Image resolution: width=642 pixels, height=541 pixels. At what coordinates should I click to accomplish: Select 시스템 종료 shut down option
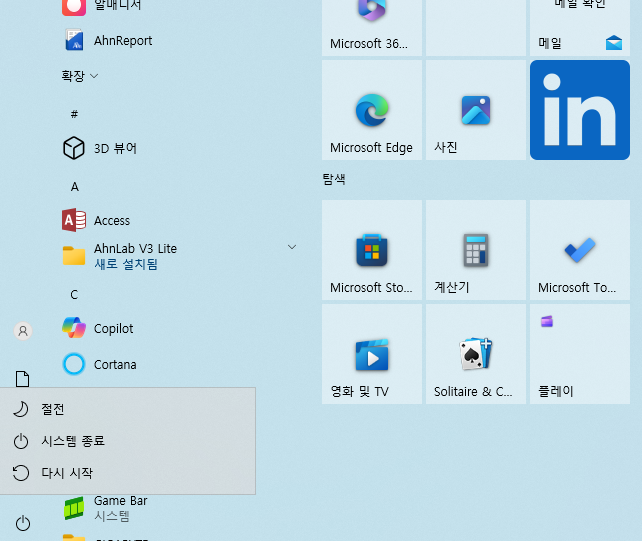click(128, 441)
